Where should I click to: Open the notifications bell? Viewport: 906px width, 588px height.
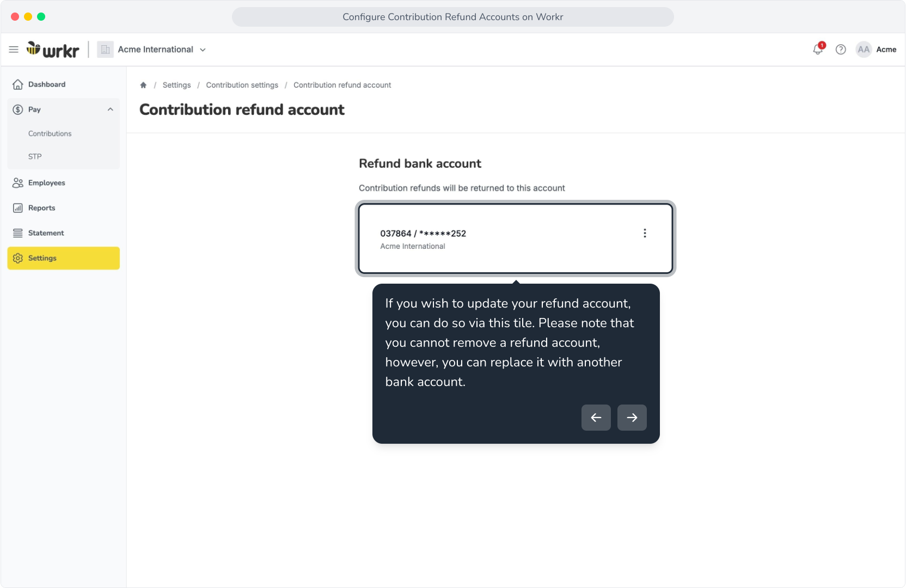818,49
